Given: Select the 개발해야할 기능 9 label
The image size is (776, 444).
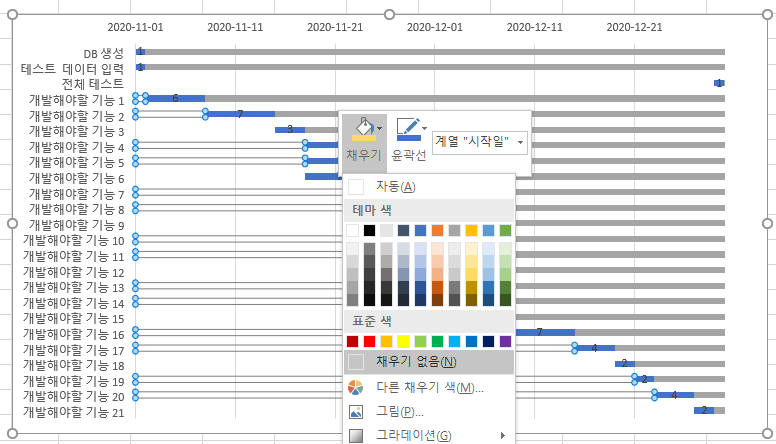Looking at the screenshot, I should tap(76, 225).
